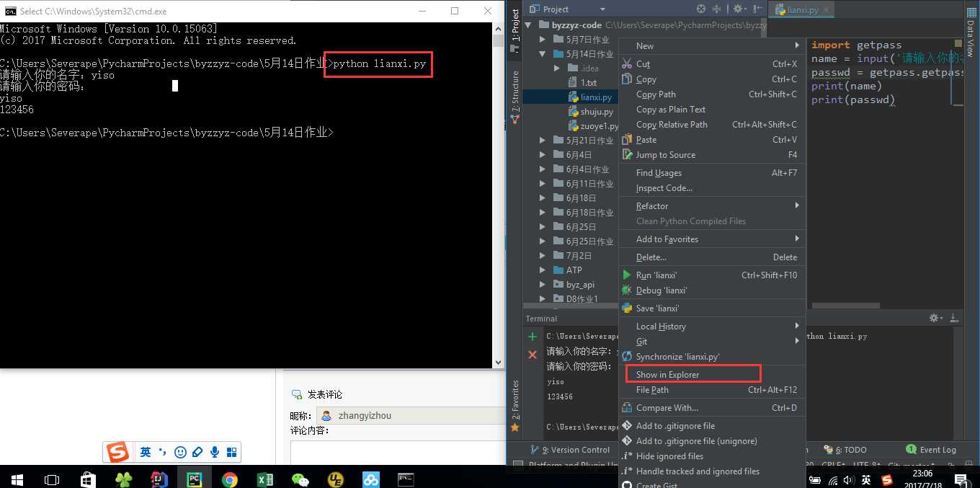Click the Sogou skin/pen icon
The height and width of the screenshot is (488, 980).
[197, 453]
